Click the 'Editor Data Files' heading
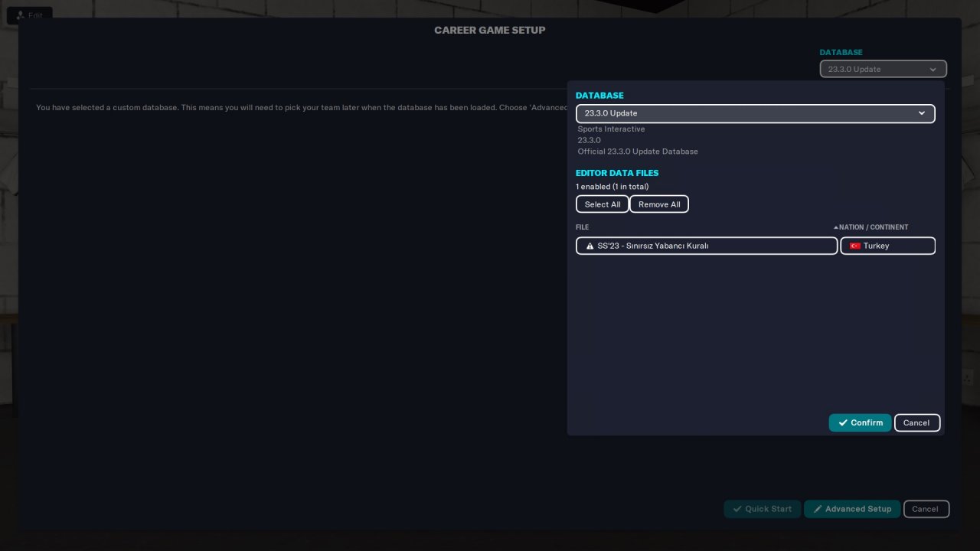The height and width of the screenshot is (551, 980). (617, 173)
